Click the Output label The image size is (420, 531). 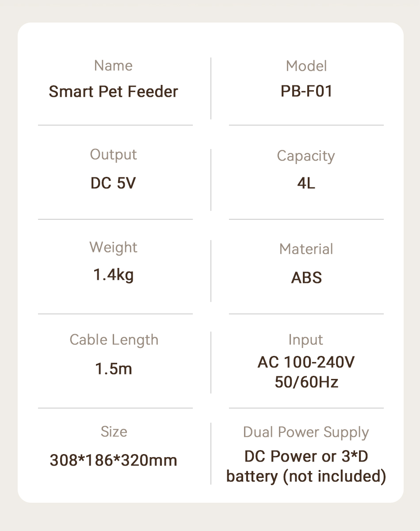[113, 155]
